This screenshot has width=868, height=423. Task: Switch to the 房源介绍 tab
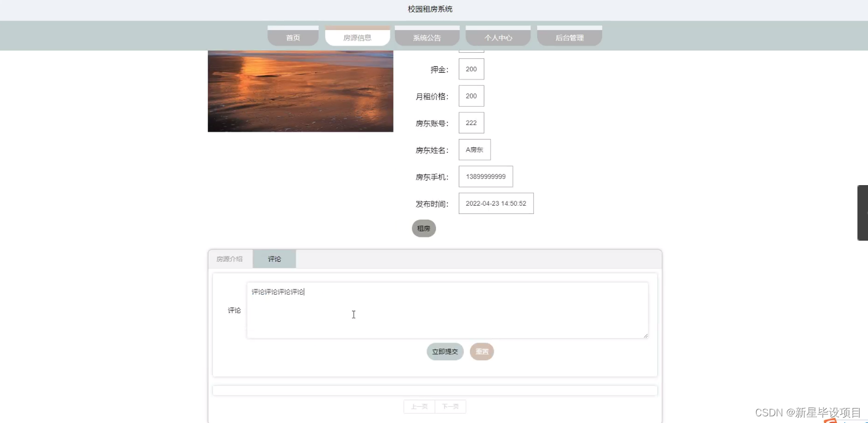point(230,259)
